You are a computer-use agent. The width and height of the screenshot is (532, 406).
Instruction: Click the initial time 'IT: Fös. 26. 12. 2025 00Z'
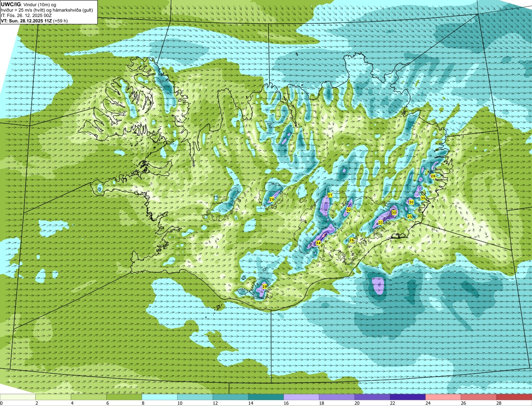tap(27, 15)
